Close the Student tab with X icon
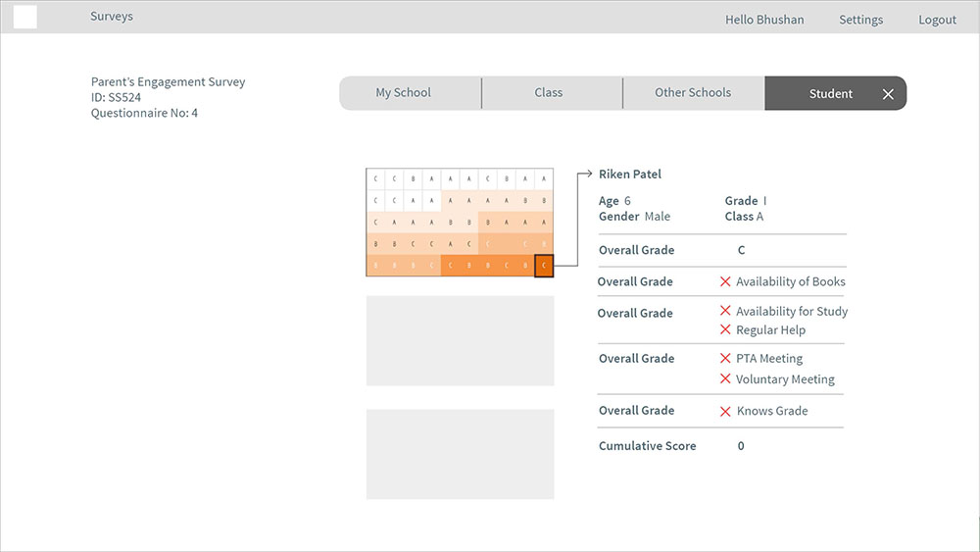 tap(888, 94)
